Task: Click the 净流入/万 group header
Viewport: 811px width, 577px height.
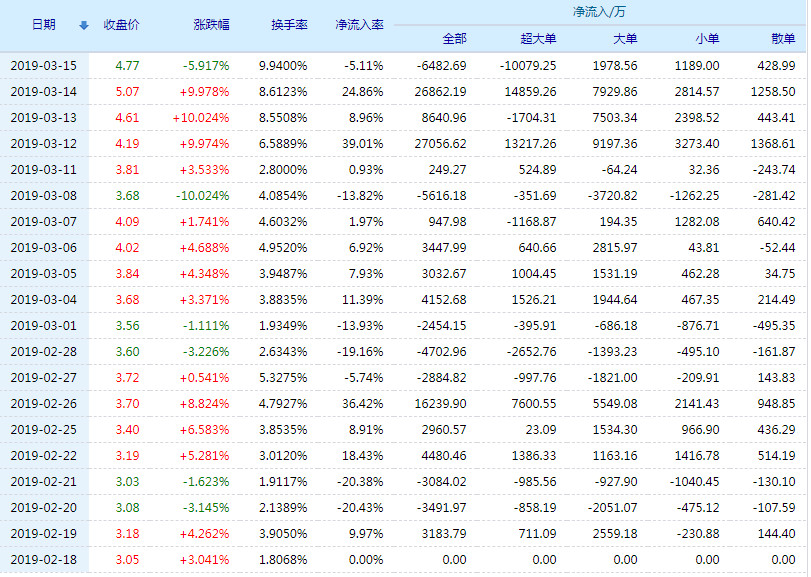Action: point(599,12)
